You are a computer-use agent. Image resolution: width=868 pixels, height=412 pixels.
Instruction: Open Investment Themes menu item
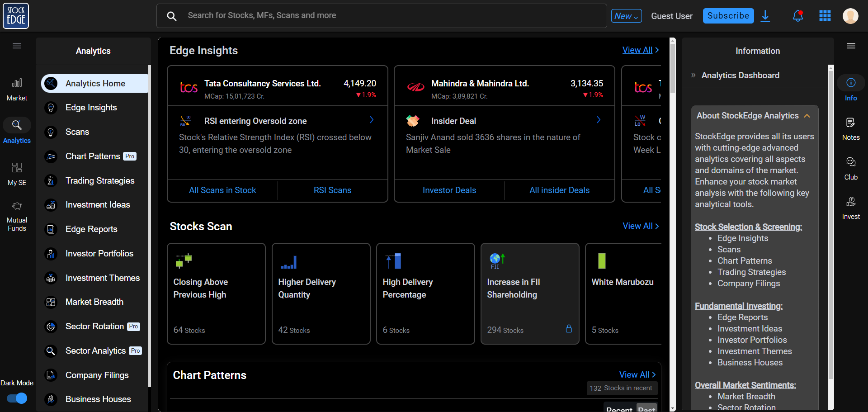click(95, 278)
